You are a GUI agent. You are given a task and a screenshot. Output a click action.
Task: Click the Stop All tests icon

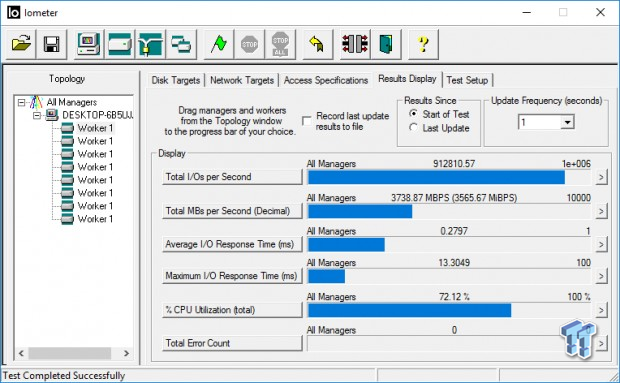tap(280, 43)
